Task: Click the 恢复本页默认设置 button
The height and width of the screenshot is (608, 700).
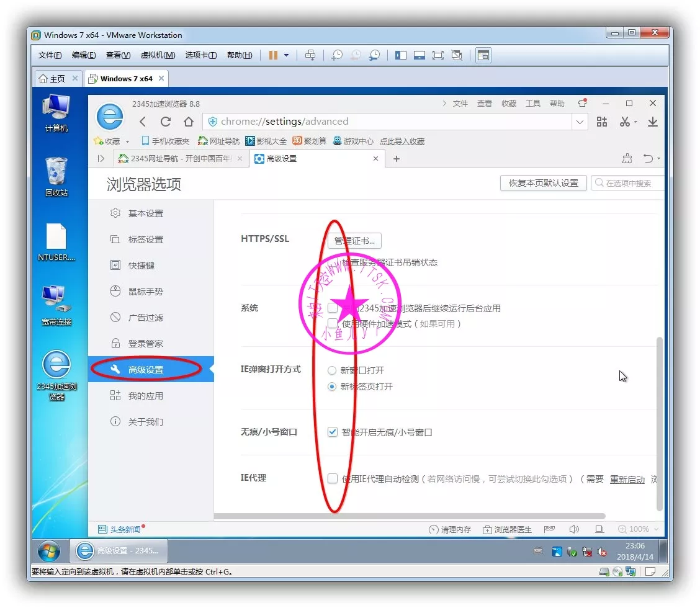Action: point(543,183)
